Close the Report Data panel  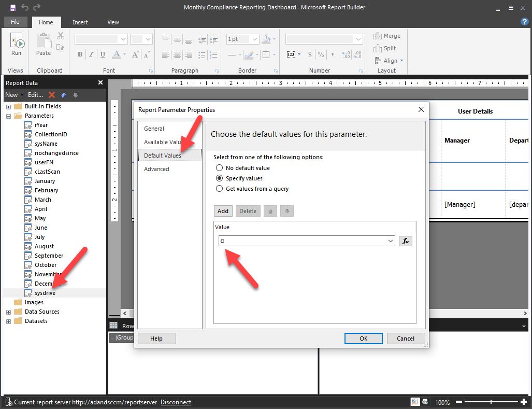[x=100, y=82]
